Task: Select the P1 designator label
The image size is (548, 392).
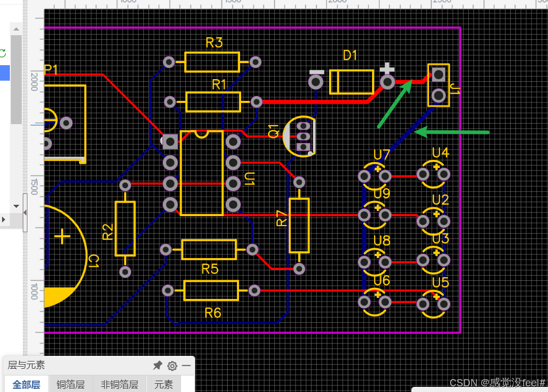Action: (x=51, y=69)
